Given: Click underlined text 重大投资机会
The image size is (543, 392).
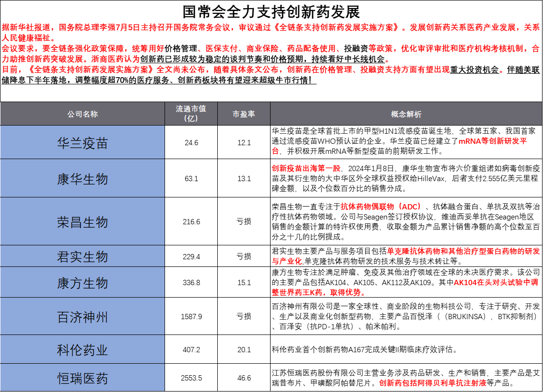Looking at the screenshot, I should point(474,70).
